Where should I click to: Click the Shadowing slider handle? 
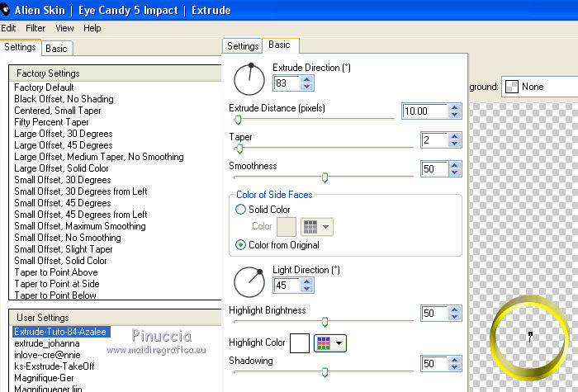point(325,372)
